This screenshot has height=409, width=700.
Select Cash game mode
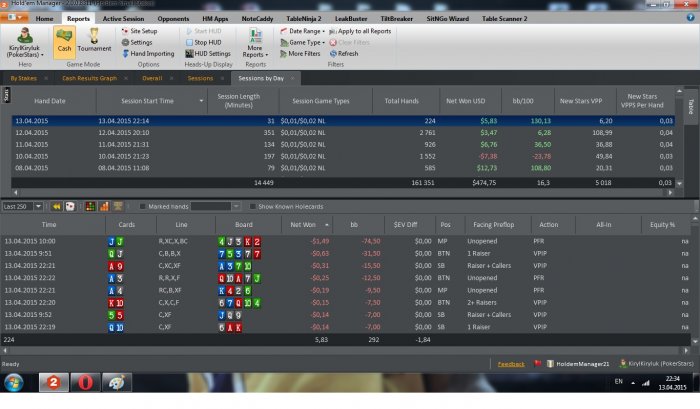click(64, 42)
